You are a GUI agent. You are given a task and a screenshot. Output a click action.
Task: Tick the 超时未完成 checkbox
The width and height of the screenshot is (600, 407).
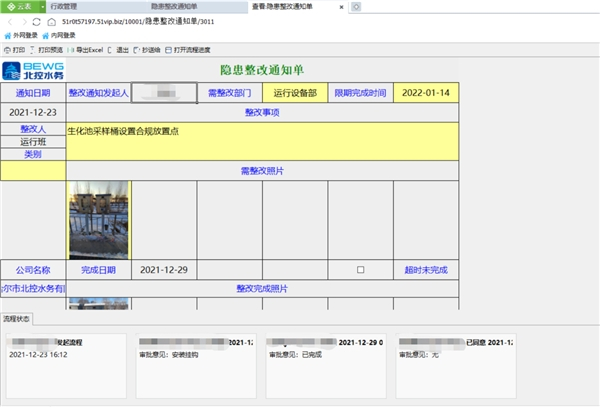(x=360, y=270)
